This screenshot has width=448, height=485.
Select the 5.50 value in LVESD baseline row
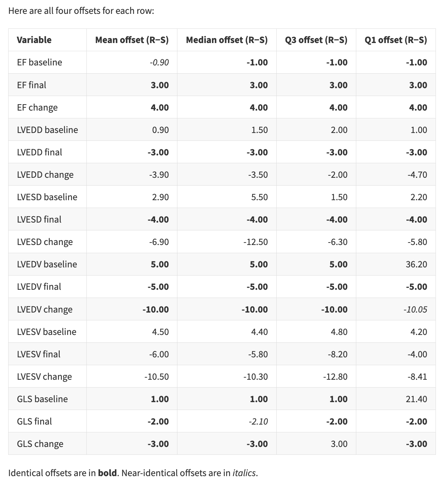coord(259,197)
